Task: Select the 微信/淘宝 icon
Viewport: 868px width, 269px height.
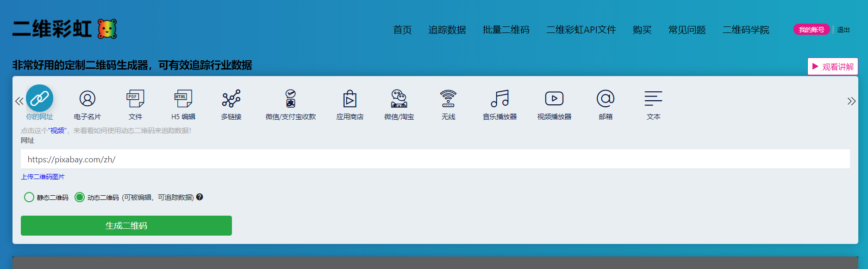Action: tap(399, 98)
